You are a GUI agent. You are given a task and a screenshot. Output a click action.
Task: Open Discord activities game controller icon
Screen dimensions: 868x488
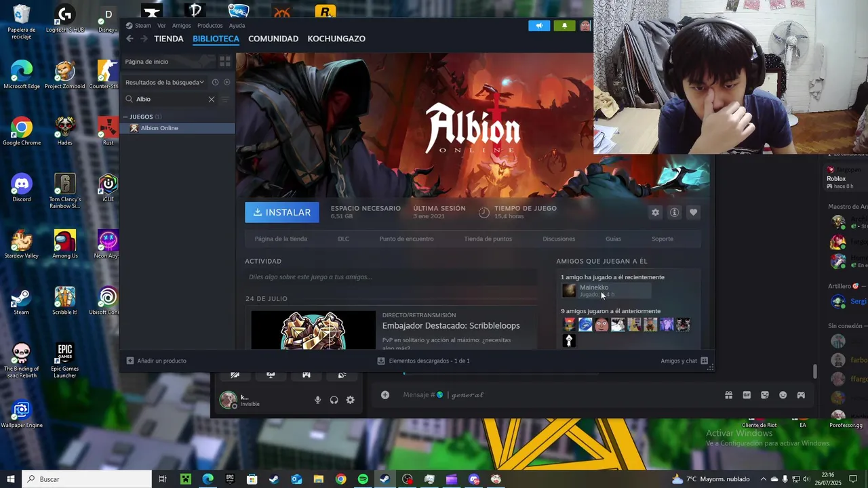(801, 395)
